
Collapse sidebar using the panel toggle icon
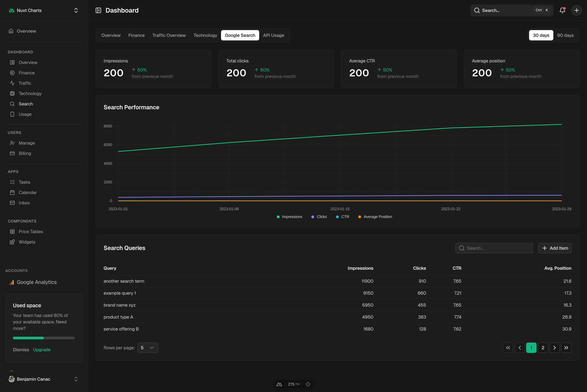coord(98,10)
